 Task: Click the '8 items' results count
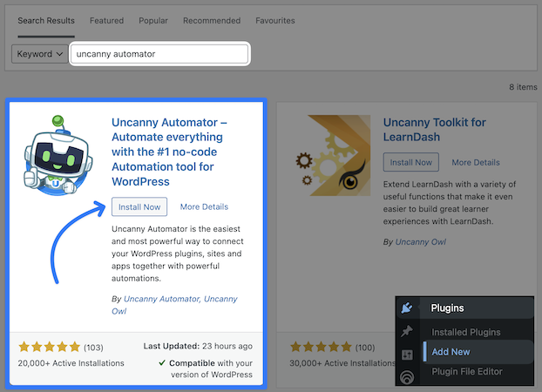tap(523, 87)
